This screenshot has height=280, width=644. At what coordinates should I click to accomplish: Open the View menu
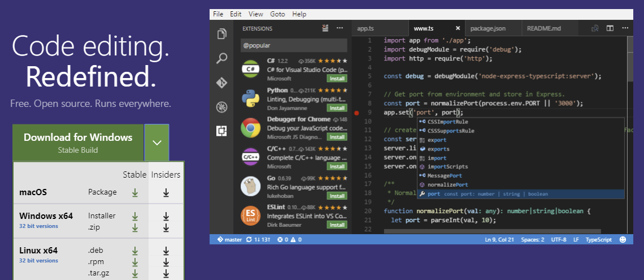coord(255,14)
